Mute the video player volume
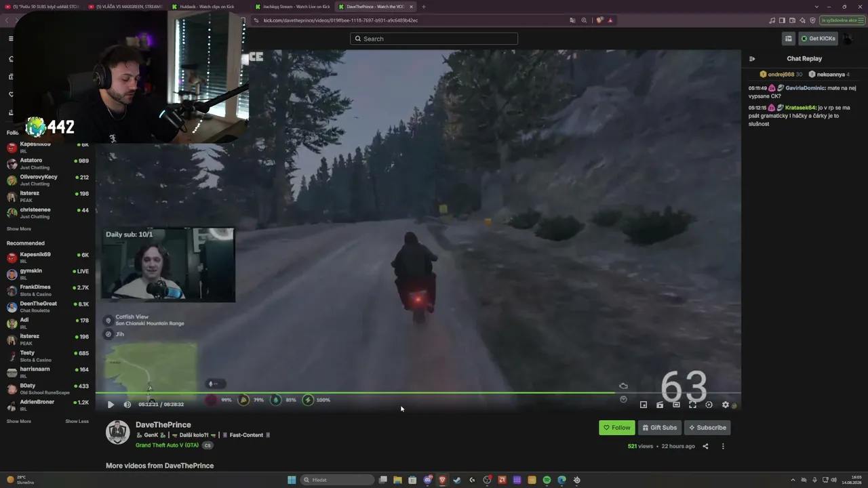 click(x=127, y=405)
